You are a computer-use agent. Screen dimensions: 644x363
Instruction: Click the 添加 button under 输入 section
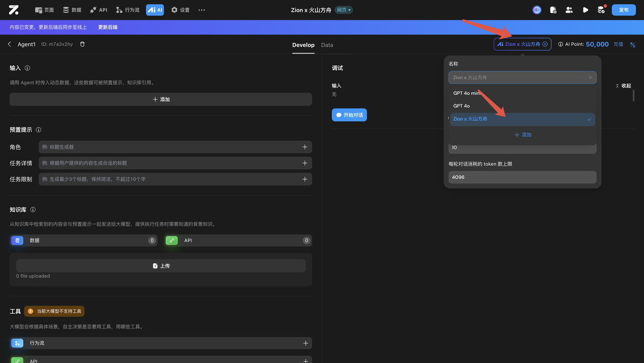coord(161,99)
